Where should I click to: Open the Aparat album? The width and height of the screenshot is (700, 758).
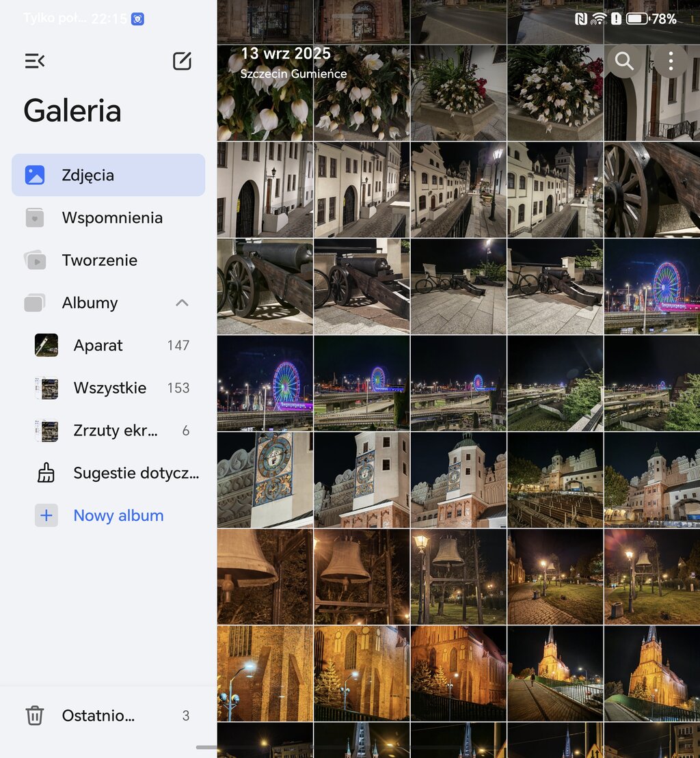[98, 345]
